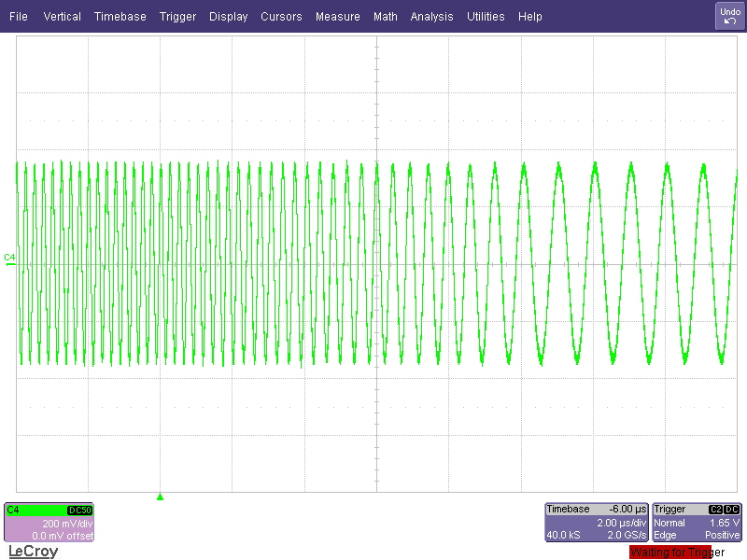The width and height of the screenshot is (747, 560).
Task: Open the Timebase descriptor box
Action: (597, 523)
